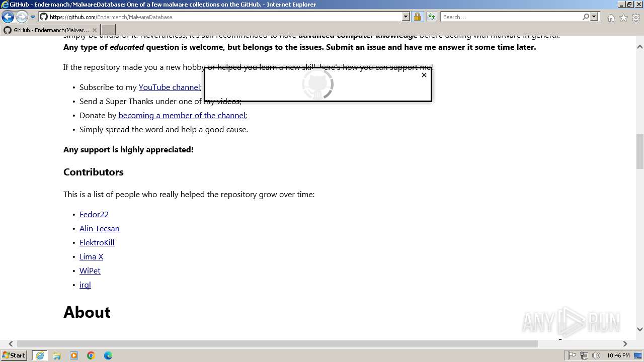This screenshot has height=362, width=644.
Task: Click the browser Forward arrow button
Action: point(22,17)
